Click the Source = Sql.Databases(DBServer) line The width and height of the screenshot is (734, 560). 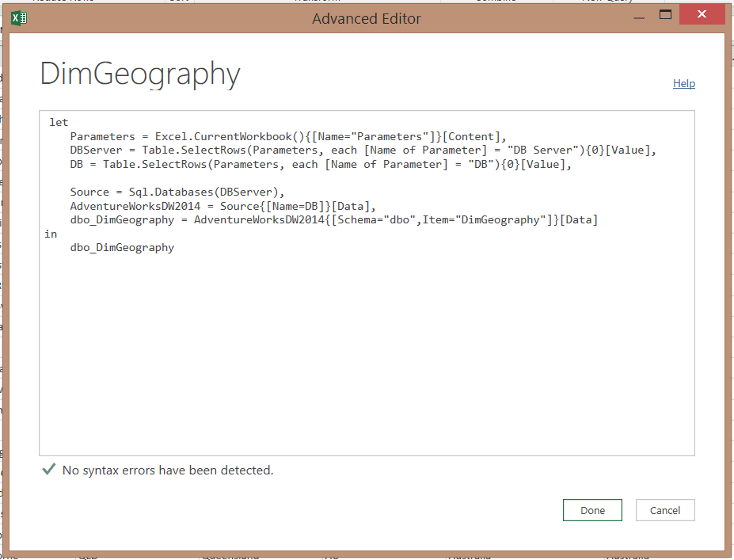point(177,192)
